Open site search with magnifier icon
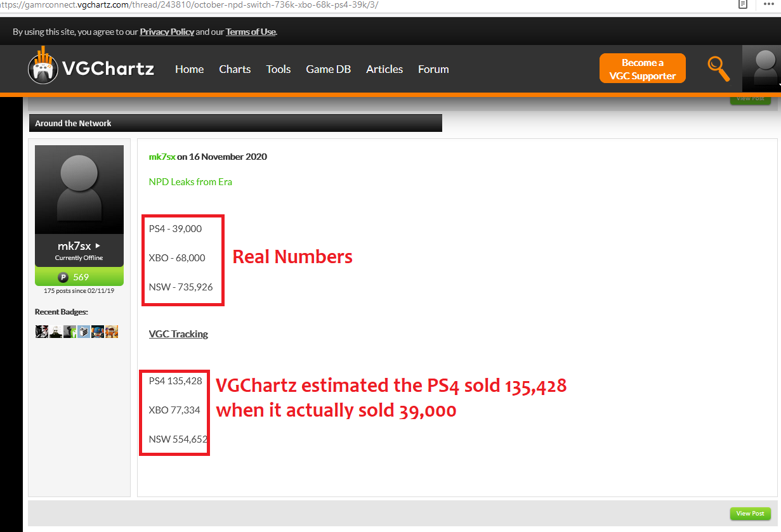Screen dimensions: 781x532 [x=719, y=68]
